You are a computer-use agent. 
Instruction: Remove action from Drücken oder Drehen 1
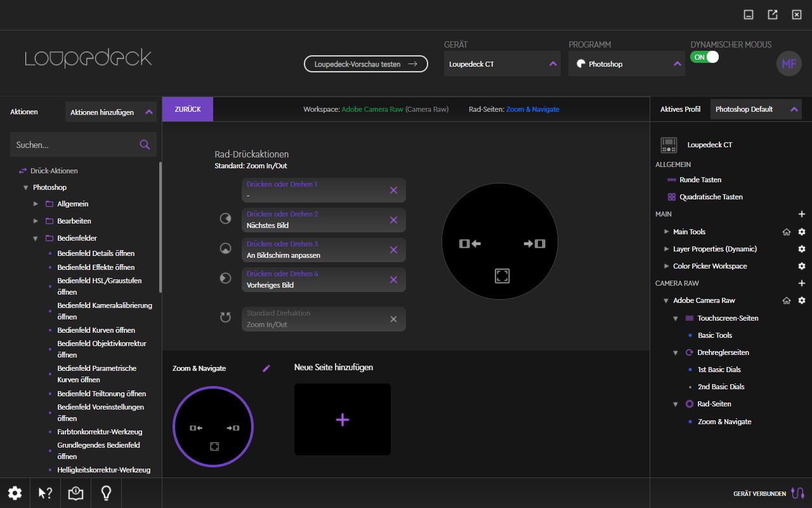[393, 190]
